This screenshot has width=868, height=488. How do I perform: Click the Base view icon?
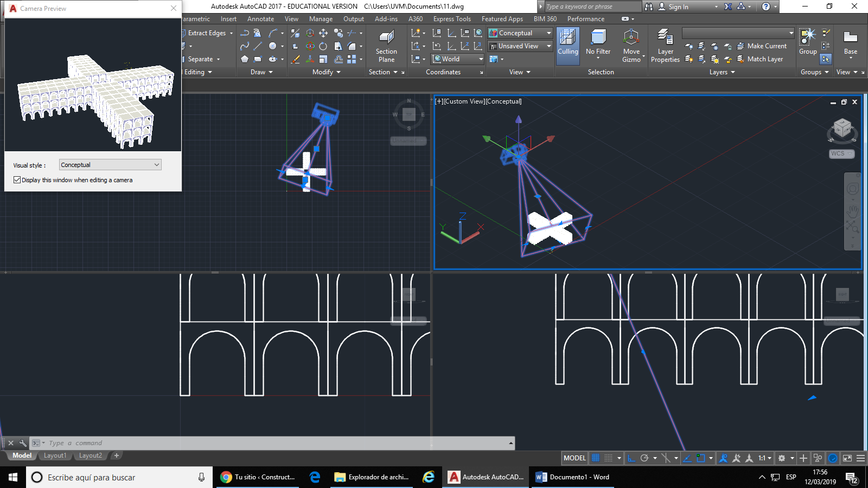850,42
